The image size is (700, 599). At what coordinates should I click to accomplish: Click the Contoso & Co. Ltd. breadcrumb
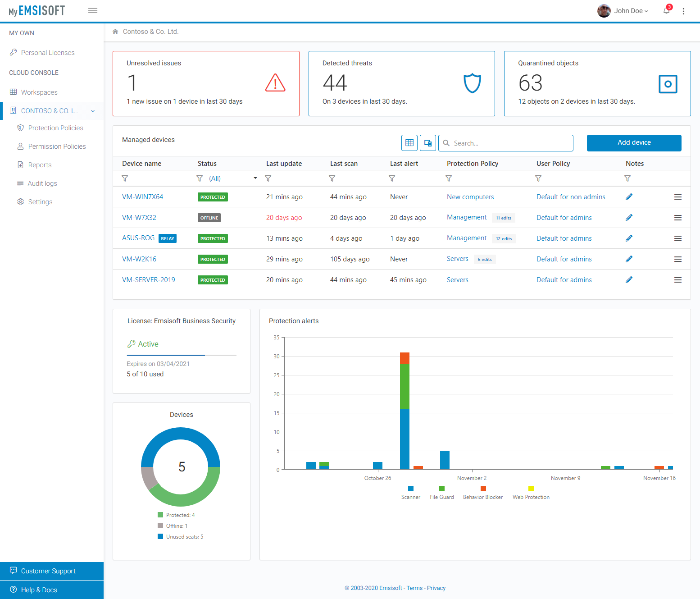coord(150,32)
